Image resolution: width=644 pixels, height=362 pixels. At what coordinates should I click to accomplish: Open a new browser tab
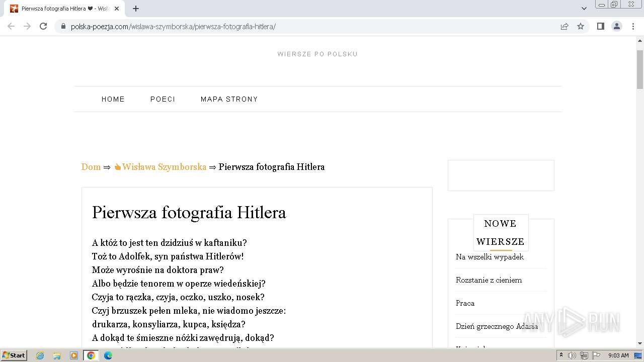tap(136, 9)
